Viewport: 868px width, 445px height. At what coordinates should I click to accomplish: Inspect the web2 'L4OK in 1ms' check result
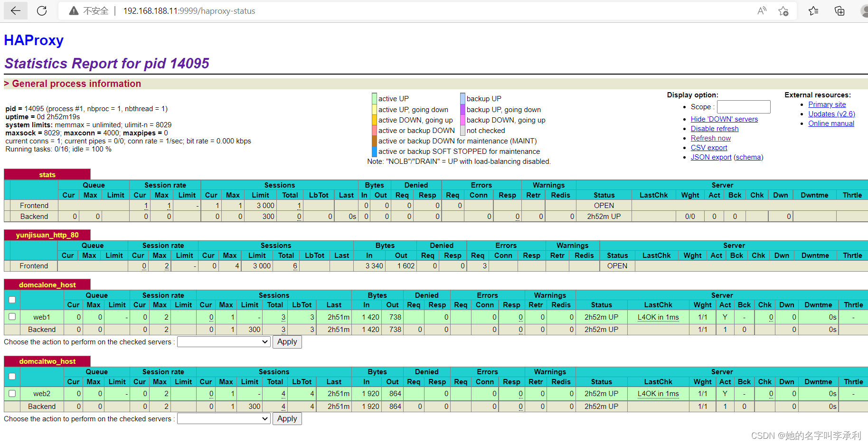(x=658, y=393)
